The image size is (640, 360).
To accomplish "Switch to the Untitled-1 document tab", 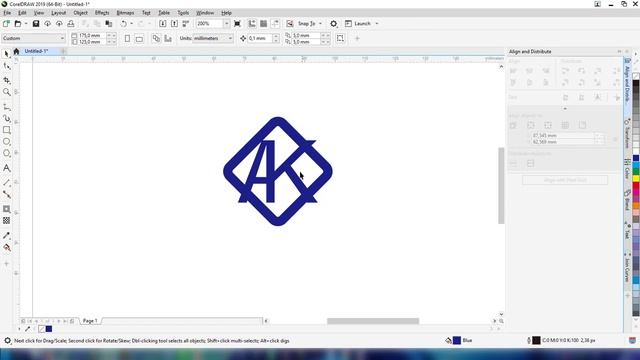I will pyautogui.click(x=36, y=51).
